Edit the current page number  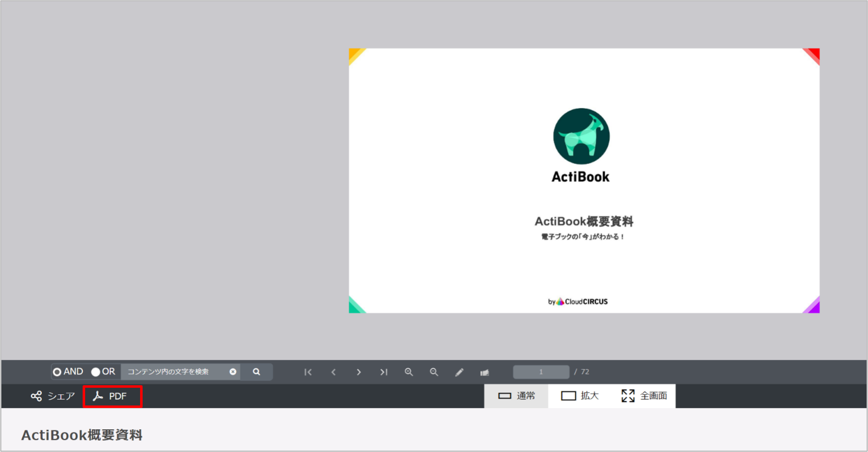click(x=540, y=372)
